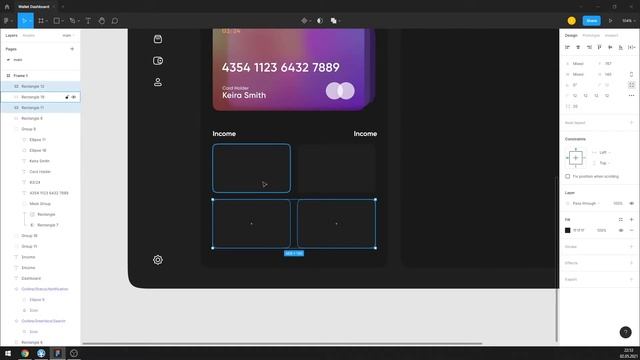Select the Move tool
The height and width of the screenshot is (360, 640).
24,20
